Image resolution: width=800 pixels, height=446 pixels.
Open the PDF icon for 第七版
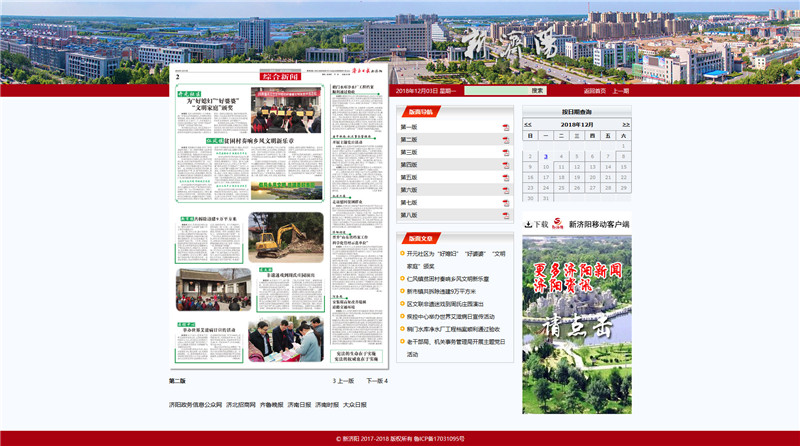pyautogui.click(x=506, y=203)
